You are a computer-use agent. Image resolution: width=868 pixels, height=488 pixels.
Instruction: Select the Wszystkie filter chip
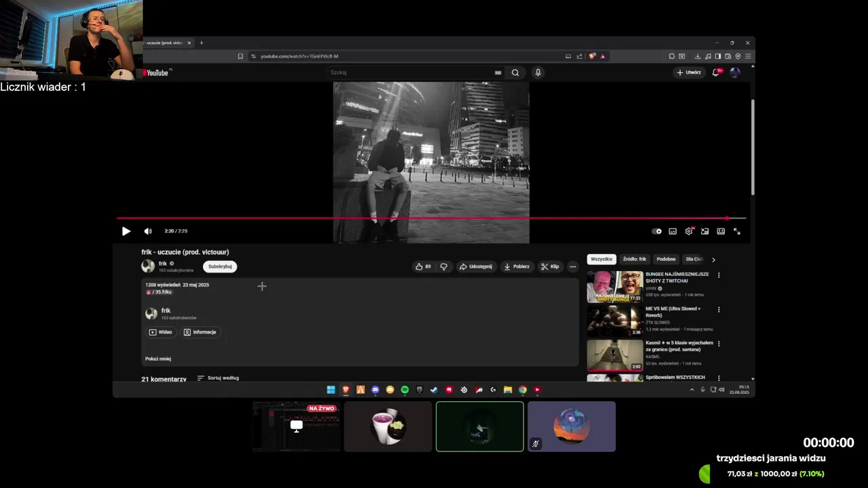coord(601,259)
